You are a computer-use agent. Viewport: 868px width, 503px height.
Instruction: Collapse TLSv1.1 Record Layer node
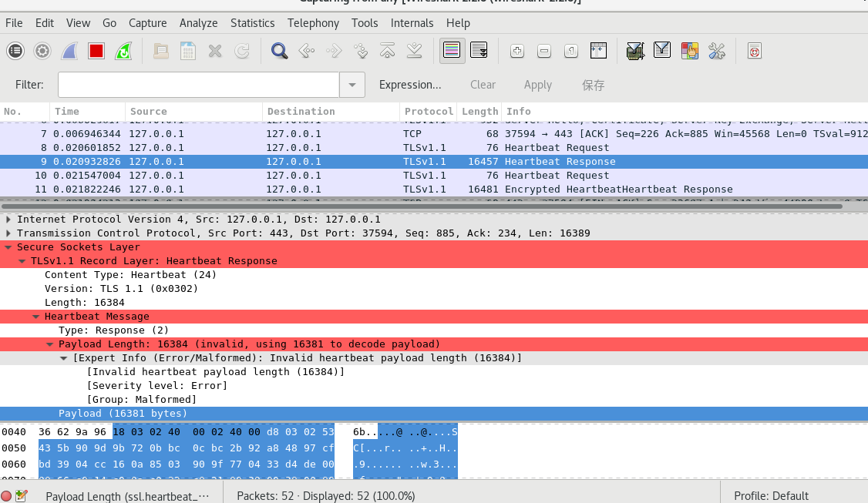click(22, 260)
